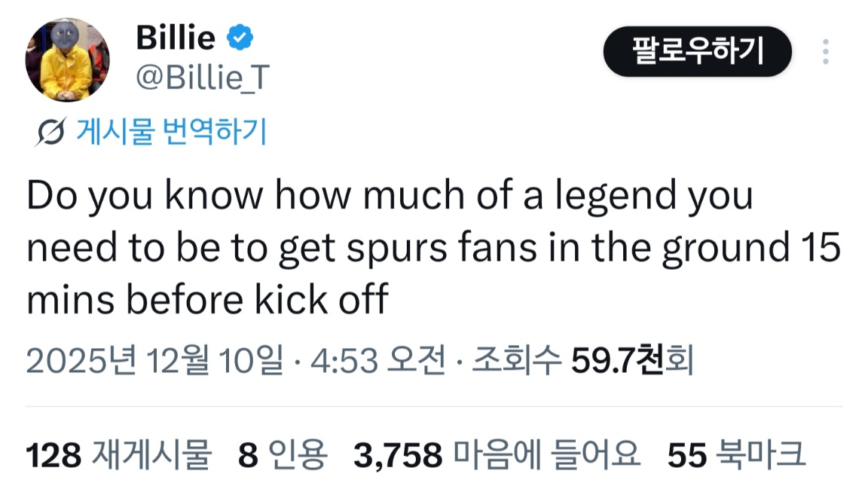The image size is (868, 492).
Task: Open Billie's profile picture
Action: coord(67,60)
